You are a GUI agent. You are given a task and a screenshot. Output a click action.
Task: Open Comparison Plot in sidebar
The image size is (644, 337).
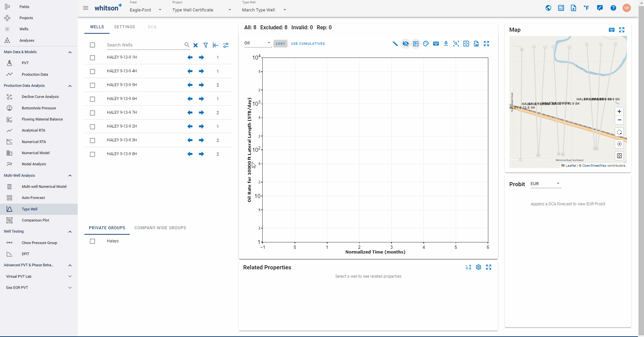point(35,221)
